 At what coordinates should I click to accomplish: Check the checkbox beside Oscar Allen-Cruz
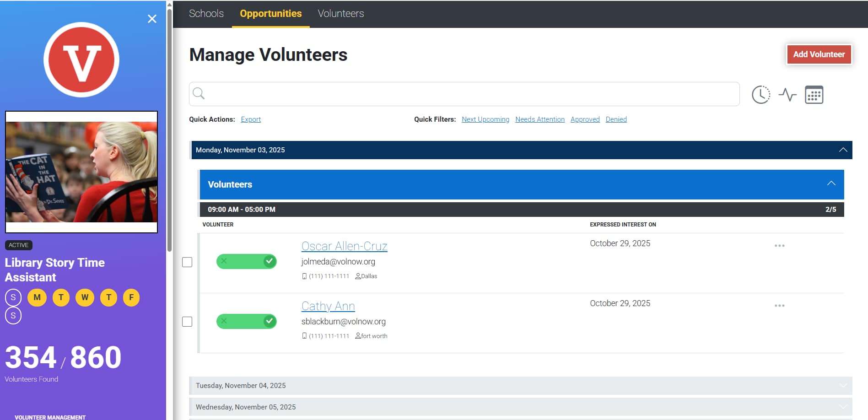(x=187, y=262)
